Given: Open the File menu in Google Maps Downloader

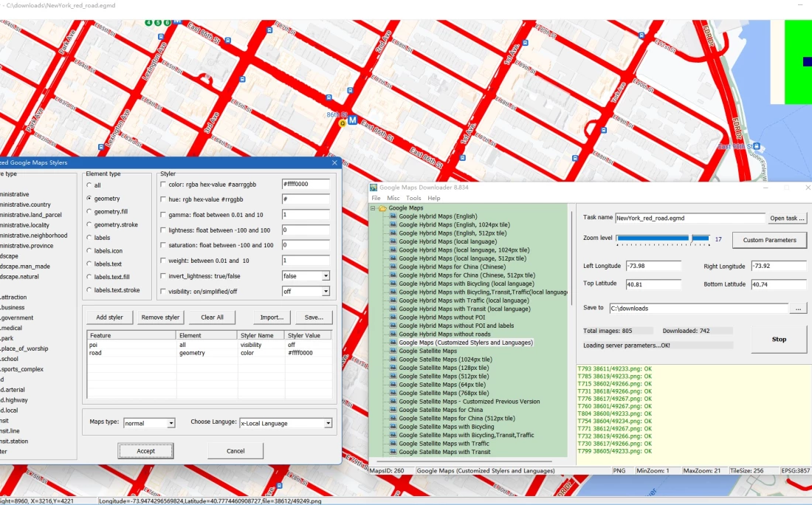Looking at the screenshot, I should (376, 198).
